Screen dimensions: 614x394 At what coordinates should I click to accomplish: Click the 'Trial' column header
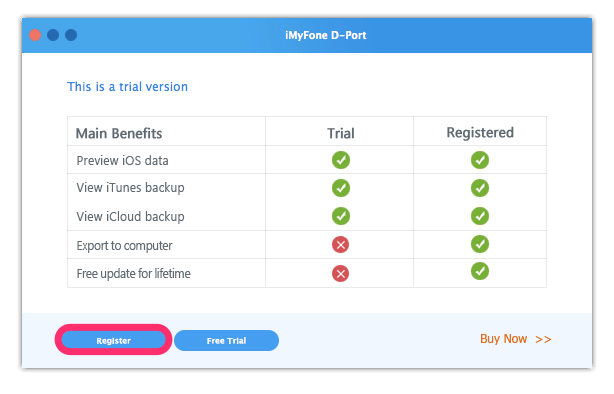(341, 134)
